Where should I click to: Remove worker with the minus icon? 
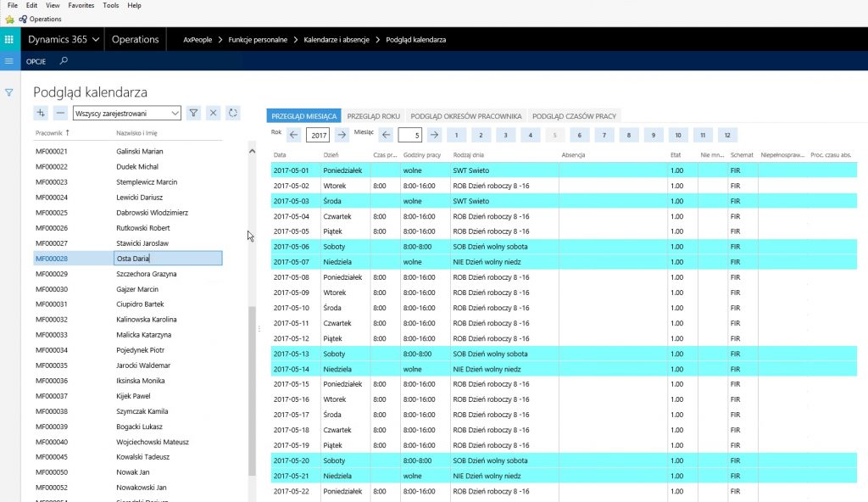click(x=60, y=113)
